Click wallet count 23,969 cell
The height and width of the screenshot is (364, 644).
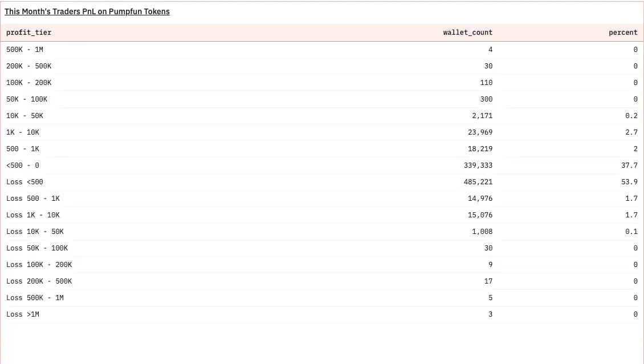coord(478,132)
